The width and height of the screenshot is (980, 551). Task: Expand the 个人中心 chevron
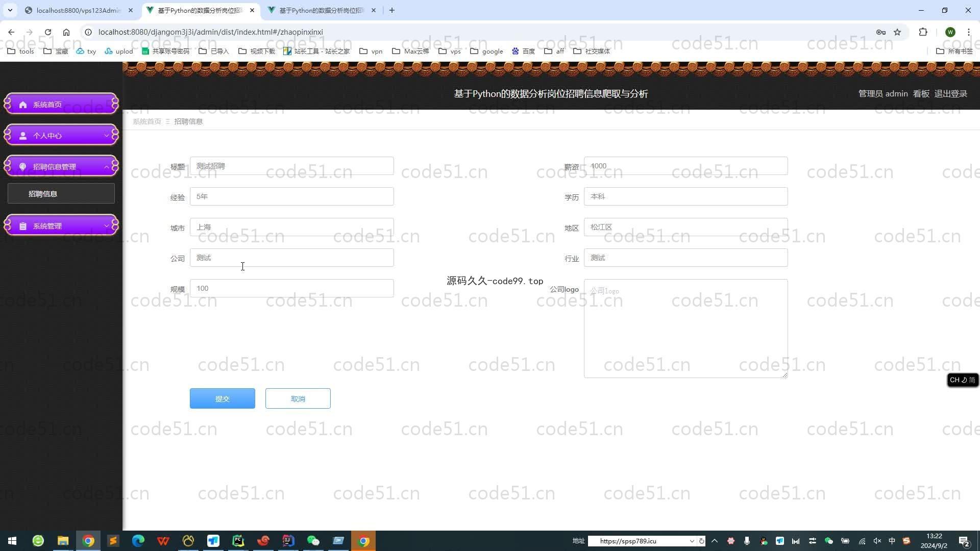[106, 136]
